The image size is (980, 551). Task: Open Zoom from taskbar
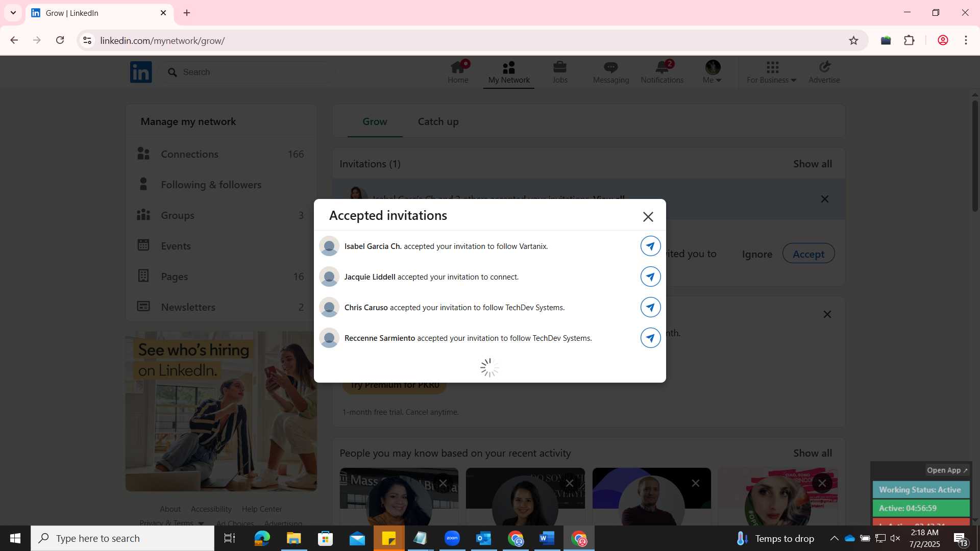[452, 538]
